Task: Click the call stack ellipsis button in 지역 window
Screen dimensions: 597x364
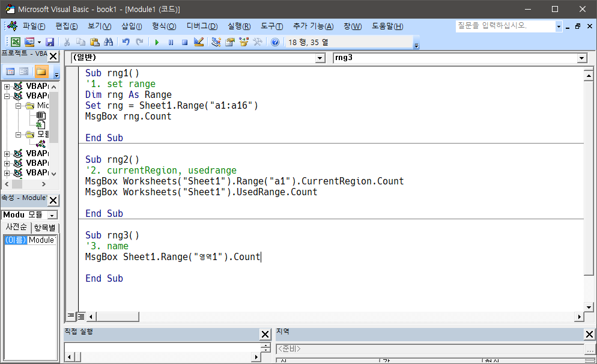Action: 590,349
